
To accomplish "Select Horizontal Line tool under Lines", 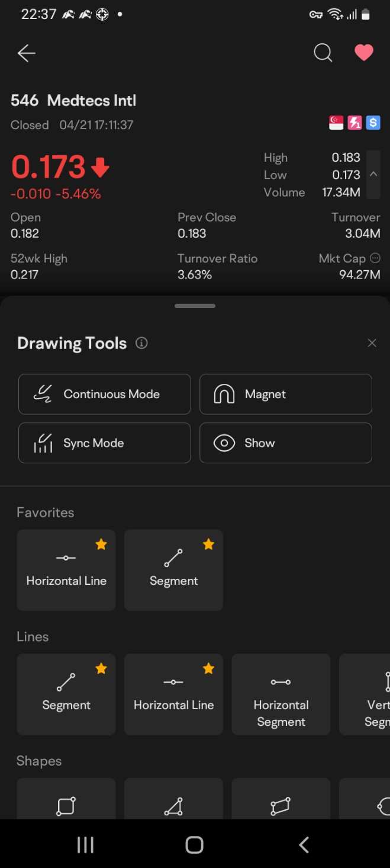I will click(173, 694).
